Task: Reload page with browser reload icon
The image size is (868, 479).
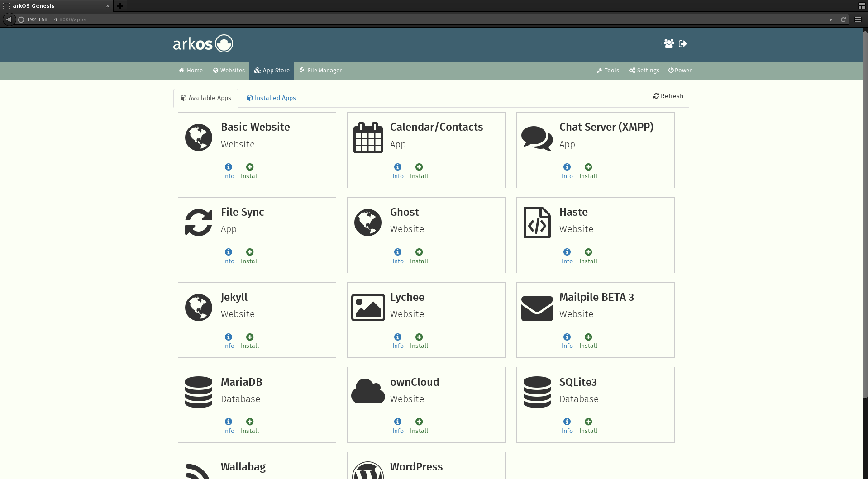Action: [843, 19]
